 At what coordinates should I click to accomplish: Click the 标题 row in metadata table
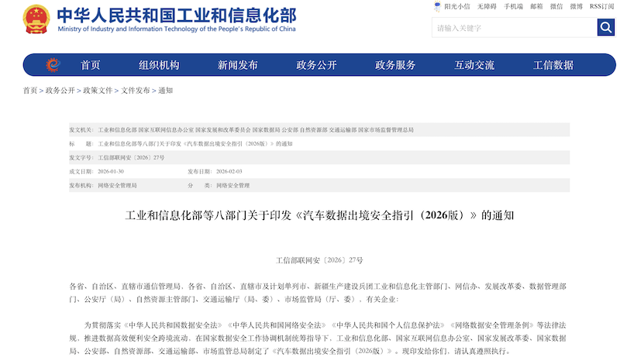coord(319,143)
